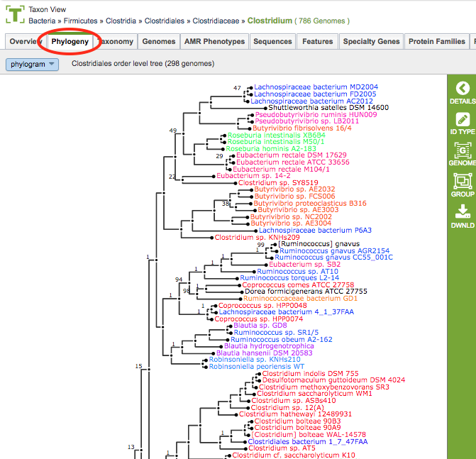476x459 pixels.
Task: Select Butyrivibrio sp. NC2002
Action: click(291, 217)
